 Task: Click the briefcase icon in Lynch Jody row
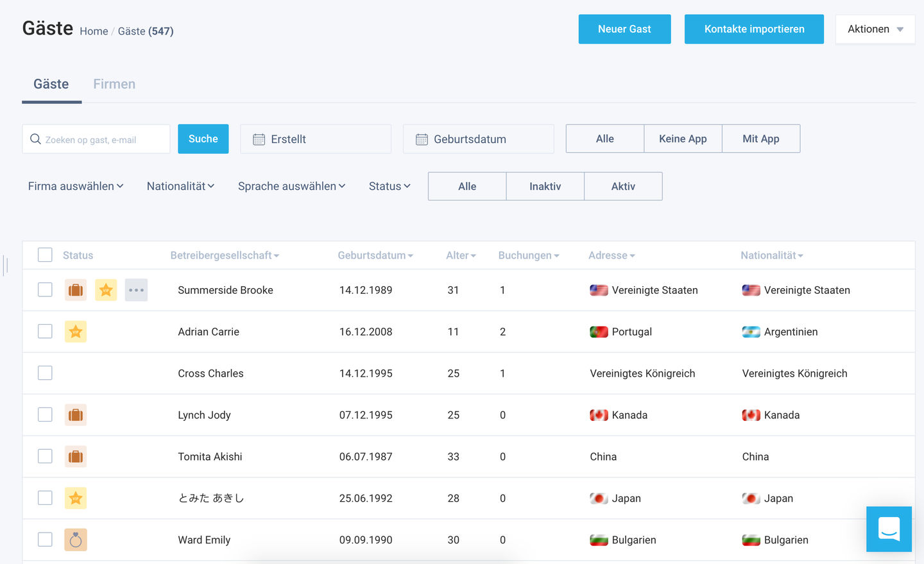(x=76, y=415)
